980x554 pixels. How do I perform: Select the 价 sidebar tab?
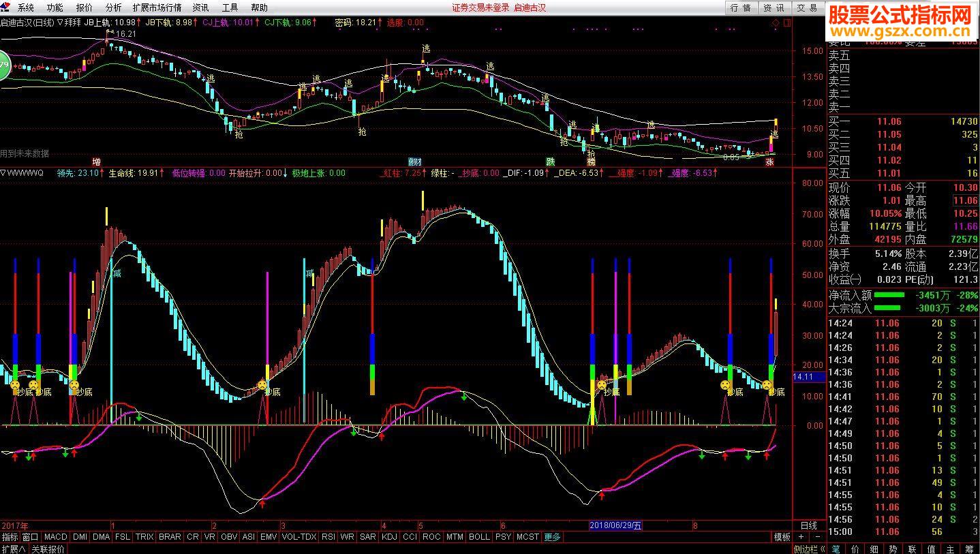855,549
